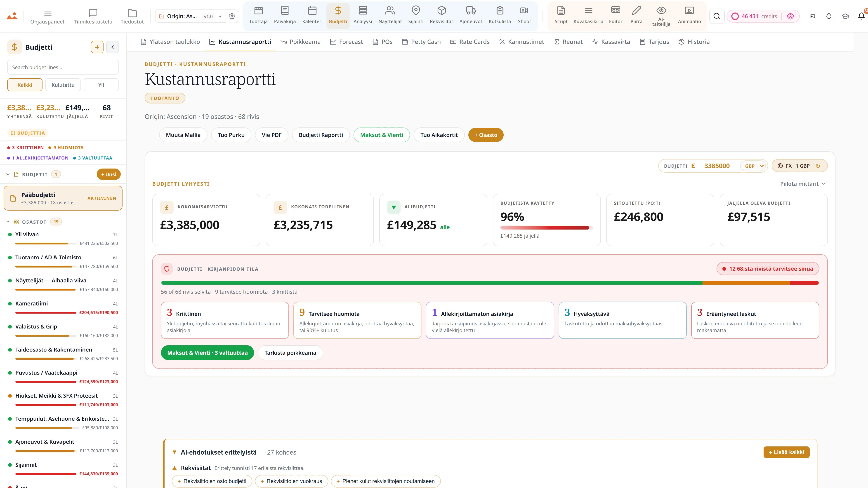The image size is (868, 488).
Task: Open the Rekvisiitat props box icon
Action: 441,11
